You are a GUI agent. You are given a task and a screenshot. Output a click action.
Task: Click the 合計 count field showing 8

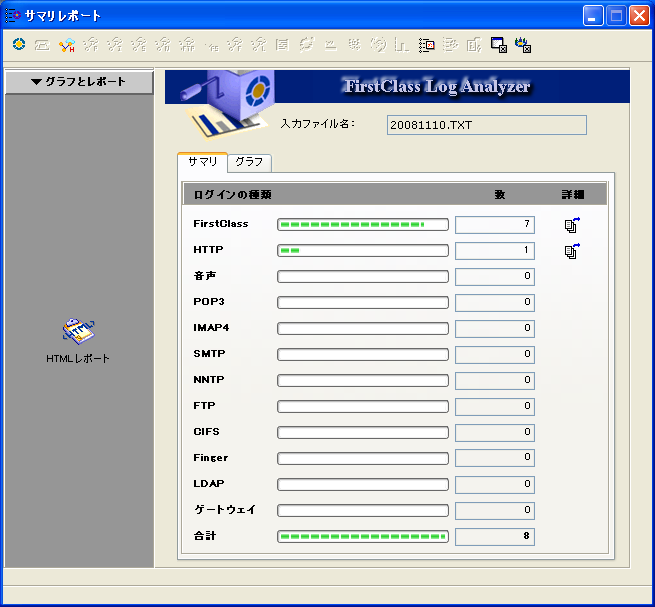tap(495, 536)
